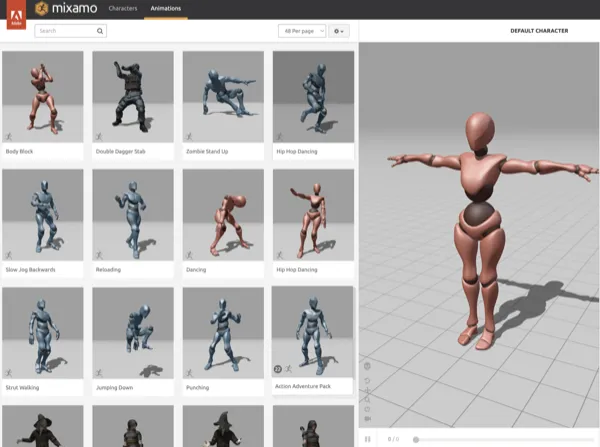600x447 pixels.
Task: Select the Jumping Down thumbnail
Action: coord(133,333)
